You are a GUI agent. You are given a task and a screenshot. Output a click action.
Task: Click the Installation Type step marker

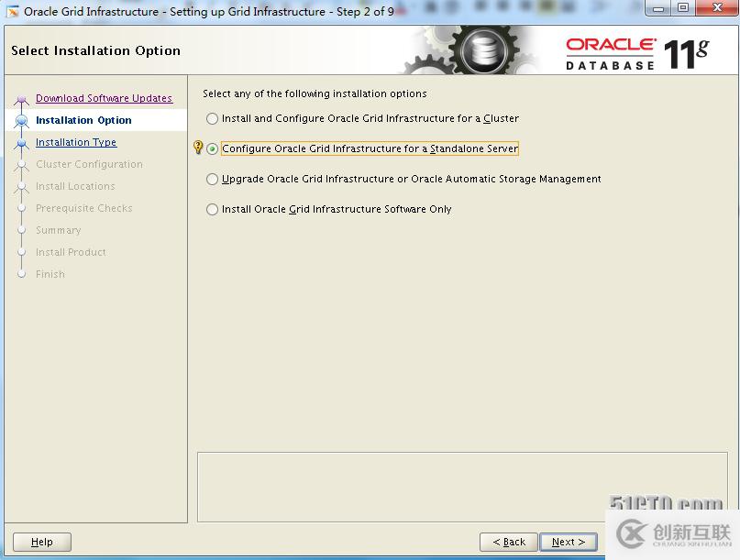tap(21, 143)
